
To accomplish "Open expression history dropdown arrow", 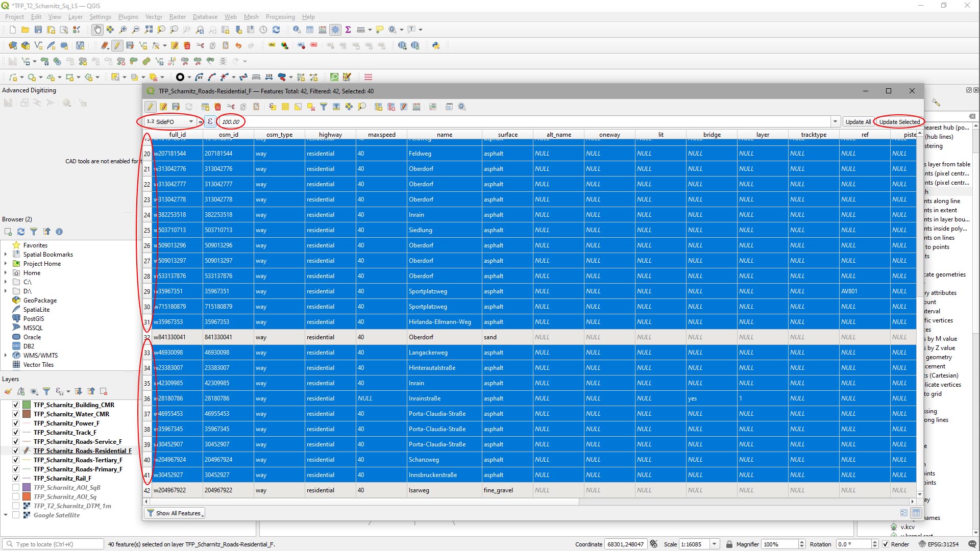I will click(x=836, y=121).
